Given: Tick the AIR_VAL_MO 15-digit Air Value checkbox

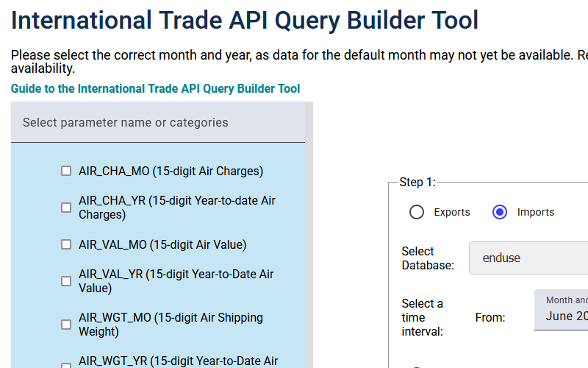Looking at the screenshot, I should pos(66,244).
